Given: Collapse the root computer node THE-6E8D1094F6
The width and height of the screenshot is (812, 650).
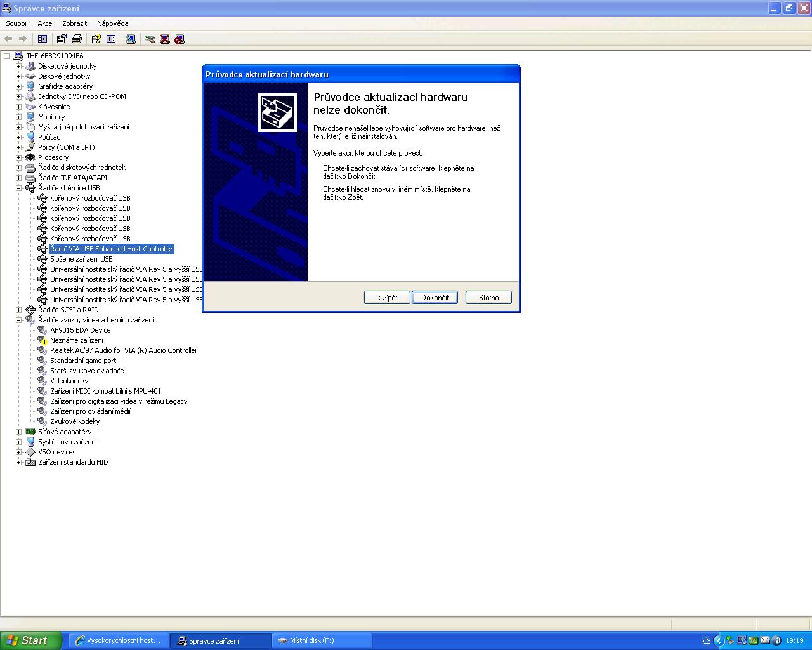Looking at the screenshot, I should (6, 56).
